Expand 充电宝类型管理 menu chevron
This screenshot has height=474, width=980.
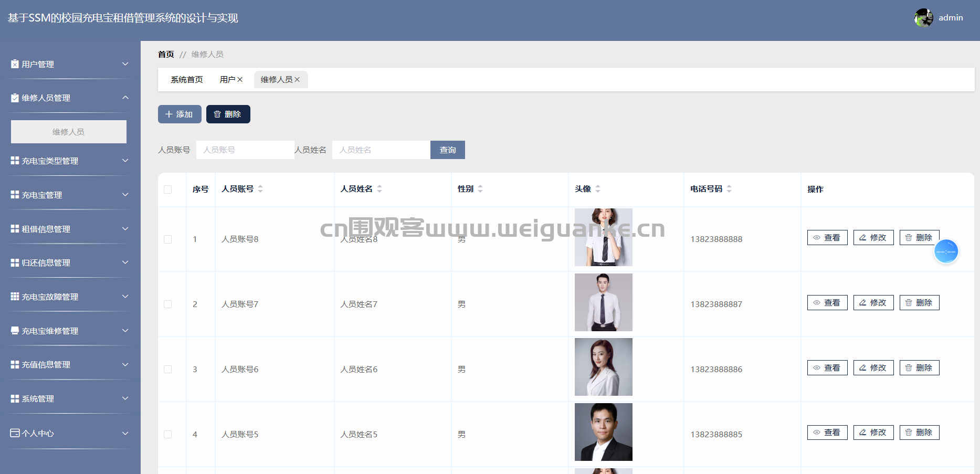[x=125, y=161]
